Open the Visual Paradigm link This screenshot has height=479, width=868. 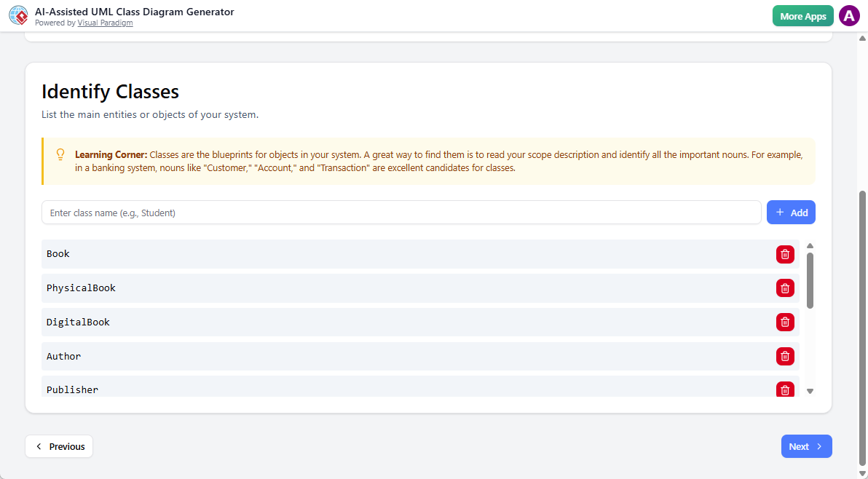coord(105,23)
